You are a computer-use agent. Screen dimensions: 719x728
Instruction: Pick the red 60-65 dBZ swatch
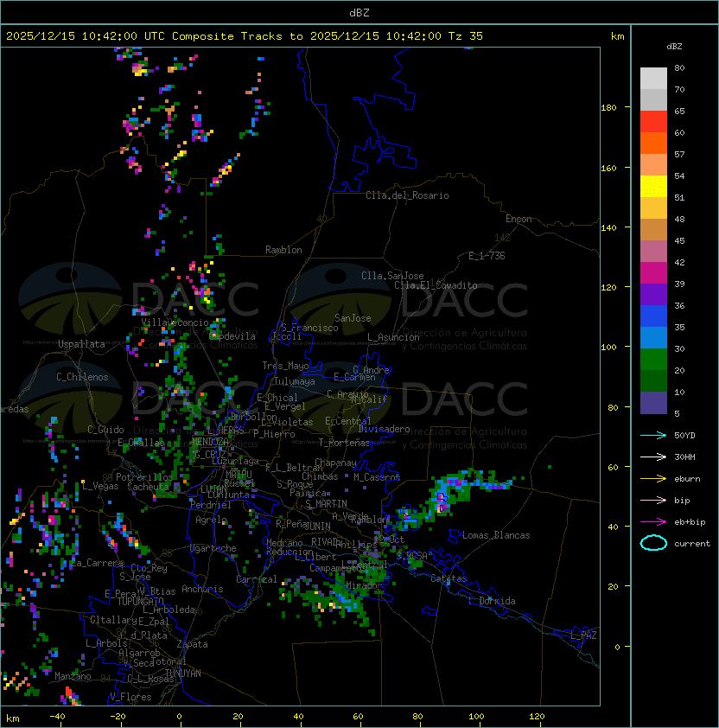coord(653,122)
